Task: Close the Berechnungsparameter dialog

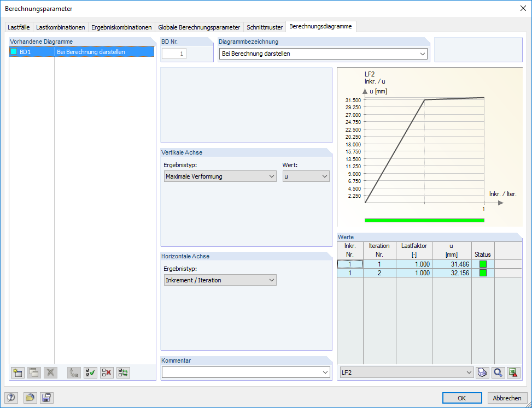Action: pyautogui.click(x=523, y=9)
